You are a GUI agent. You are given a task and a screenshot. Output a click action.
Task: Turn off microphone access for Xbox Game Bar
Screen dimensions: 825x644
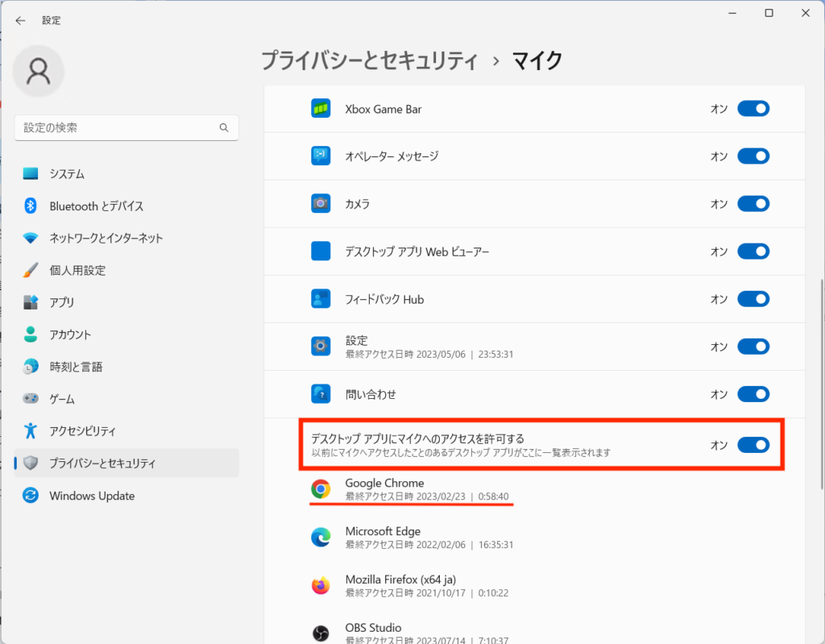tap(753, 109)
